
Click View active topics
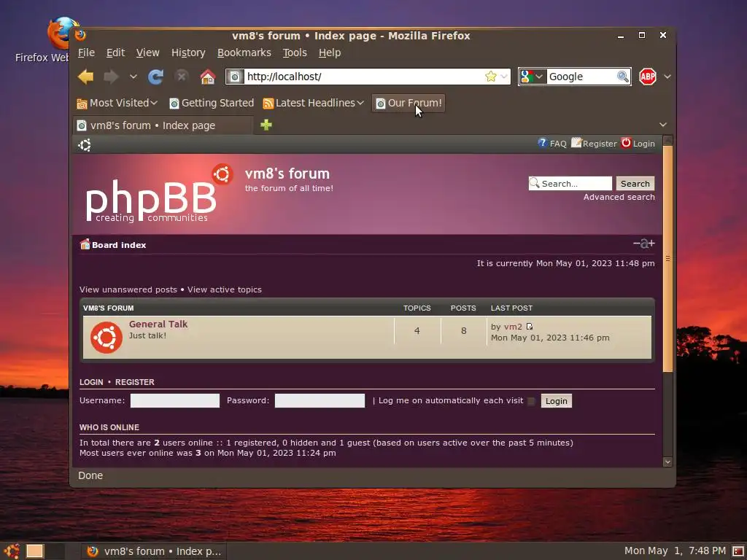[x=225, y=289]
